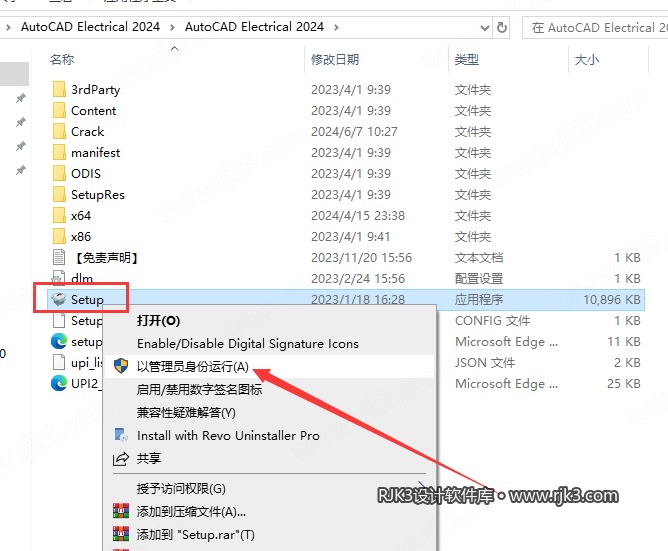Click date 2023/11/20 15:56 cell
The height and width of the screenshot is (551, 668).
[x=362, y=257]
